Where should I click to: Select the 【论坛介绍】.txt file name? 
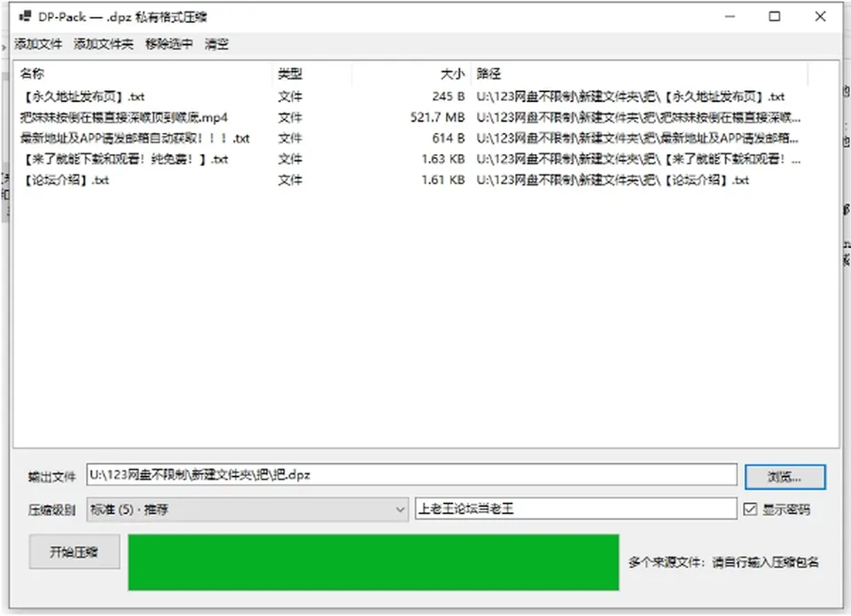[65, 180]
